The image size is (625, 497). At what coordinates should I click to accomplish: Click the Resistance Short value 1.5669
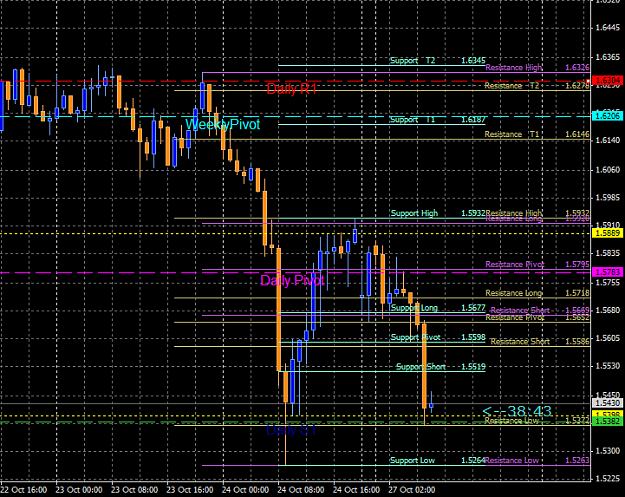[x=577, y=310]
